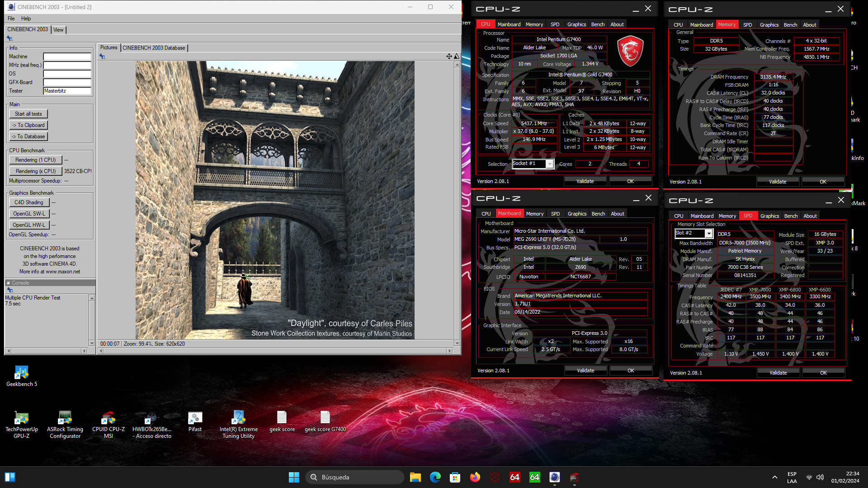Open CINEBENCH Help menu
Image resolution: width=868 pixels, height=488 pixels.
tap(26, 19)
